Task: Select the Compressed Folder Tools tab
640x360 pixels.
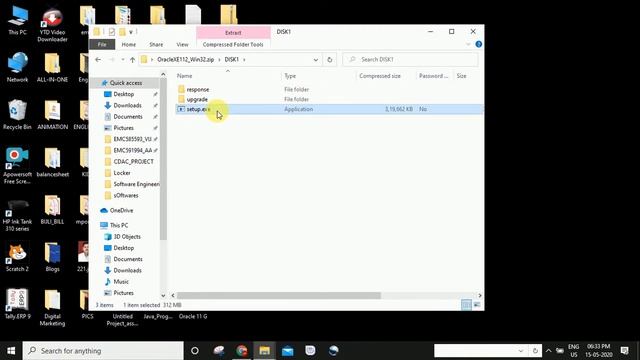Action: click(233, 44)
